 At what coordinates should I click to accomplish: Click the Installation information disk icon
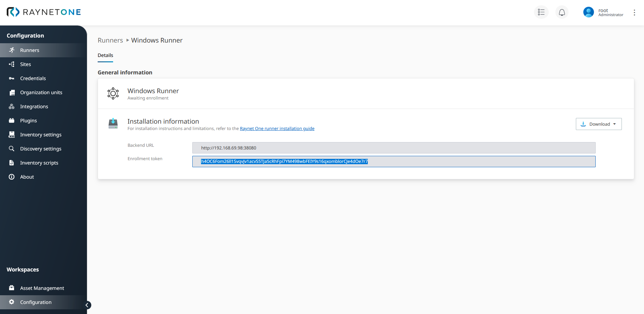click(113, 123)
